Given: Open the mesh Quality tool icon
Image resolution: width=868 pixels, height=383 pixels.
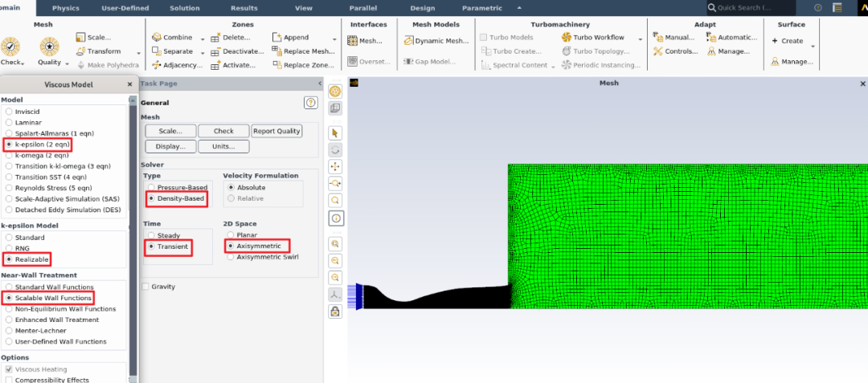Looking at the screenshot, I should coord(50,47).
